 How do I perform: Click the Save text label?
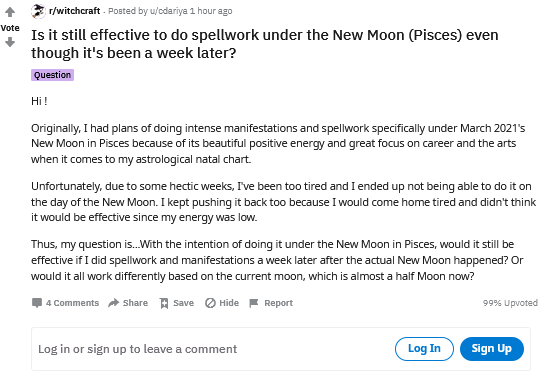pos(184,303)
